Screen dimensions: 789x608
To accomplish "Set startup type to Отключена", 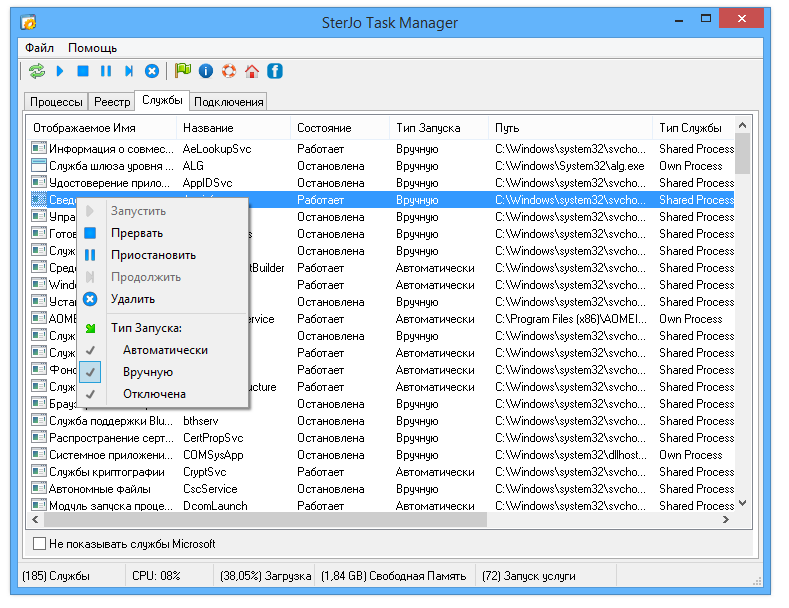I will click(163, 394).
